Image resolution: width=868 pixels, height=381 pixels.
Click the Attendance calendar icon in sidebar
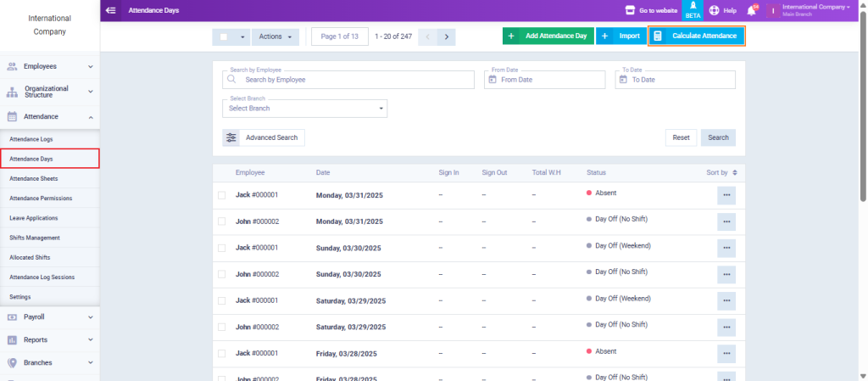[x=12, y=117]
